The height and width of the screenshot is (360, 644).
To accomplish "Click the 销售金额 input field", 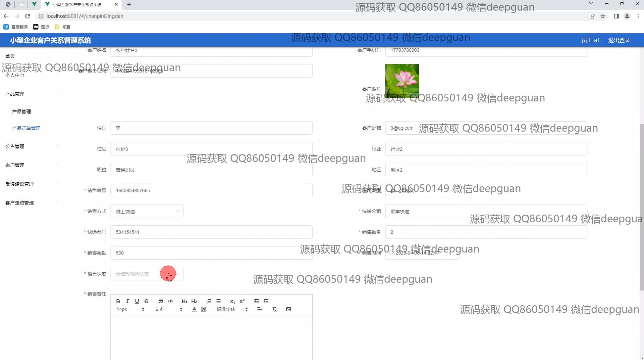I will [211, 253].
